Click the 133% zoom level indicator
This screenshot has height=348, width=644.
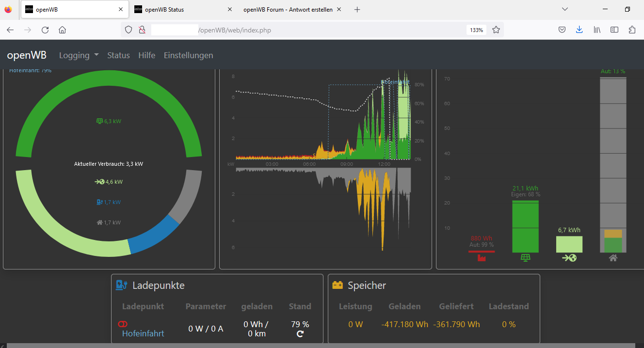476,30
